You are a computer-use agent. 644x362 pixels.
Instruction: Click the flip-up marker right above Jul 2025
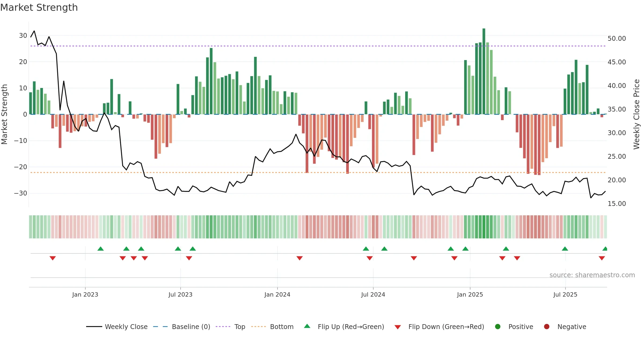565,249
